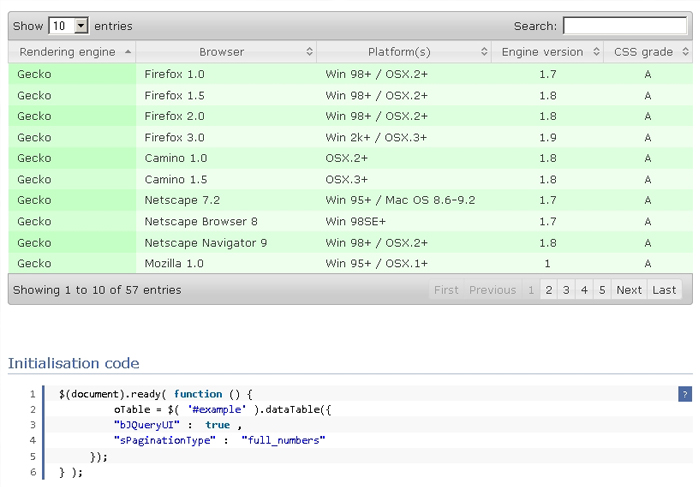Click engine version 1.9 cell
Image resolution: width=700 pixels, height=488 pixels.
click(547, 137)
